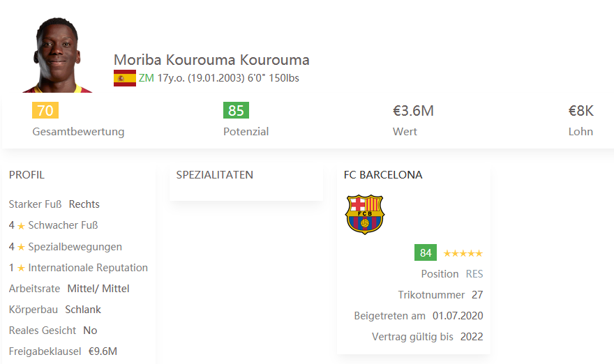
Task: Click the Vertrag gültig bis 2022 entry
Action: [471, 337]
